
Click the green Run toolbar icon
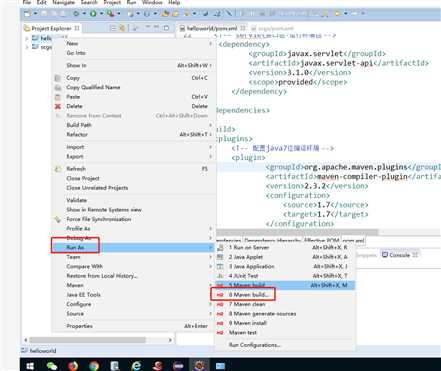[x=93, y=14]
